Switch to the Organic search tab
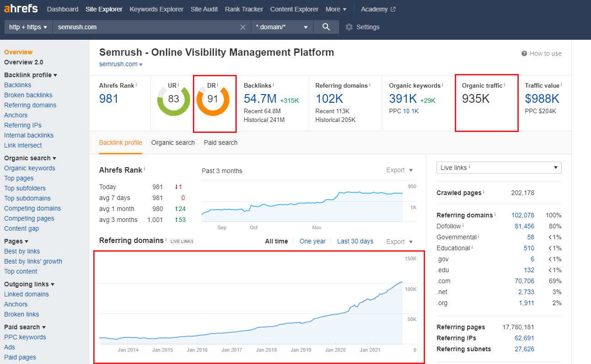The width and height of the screenshot is (591, 364). click(173, 142)
